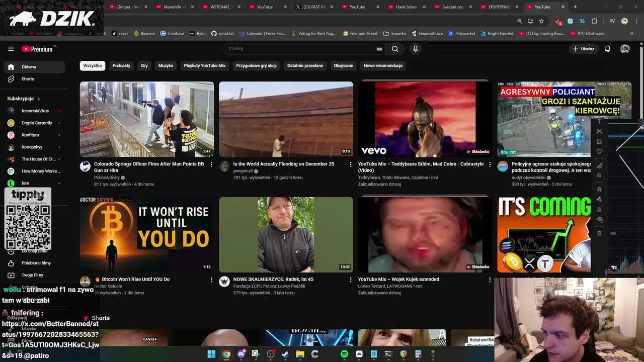Open the account avatar menu
The image size is (644, 362).
point(625,49)
